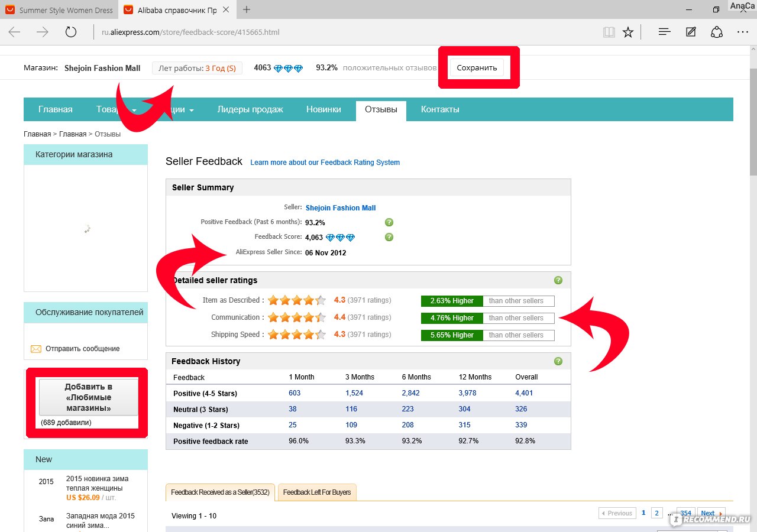Screen dimensions: 757x532
Task: Make a web note pencil icon
Action: pos(691,32)
